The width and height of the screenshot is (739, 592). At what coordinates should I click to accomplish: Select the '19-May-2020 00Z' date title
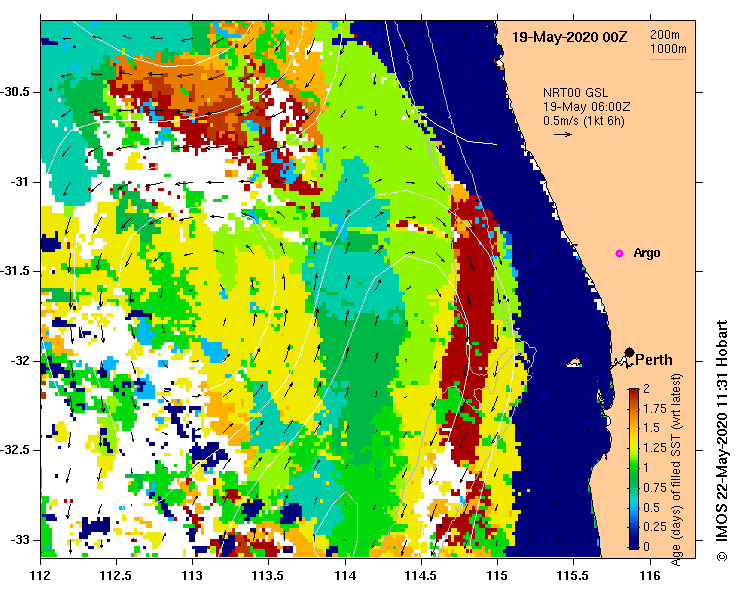coord(569,37)
